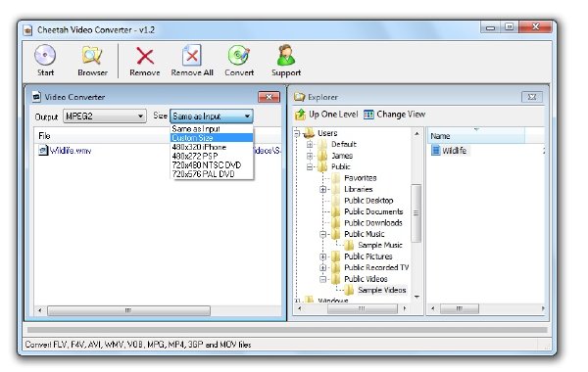Collapse the Users tree node
This screenshot has width=588, height=372.
coord(297,133)
